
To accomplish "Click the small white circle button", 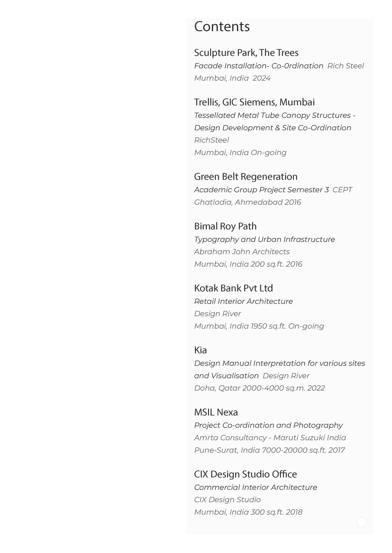I will coord(361,522).
